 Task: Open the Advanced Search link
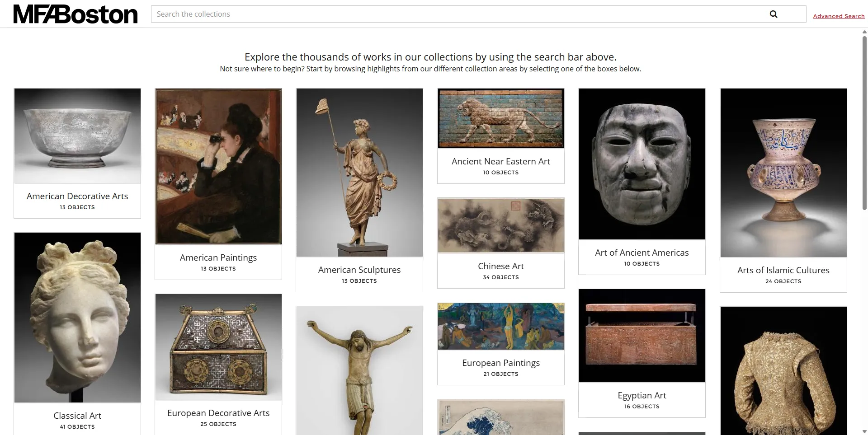[x=838, y=16]
